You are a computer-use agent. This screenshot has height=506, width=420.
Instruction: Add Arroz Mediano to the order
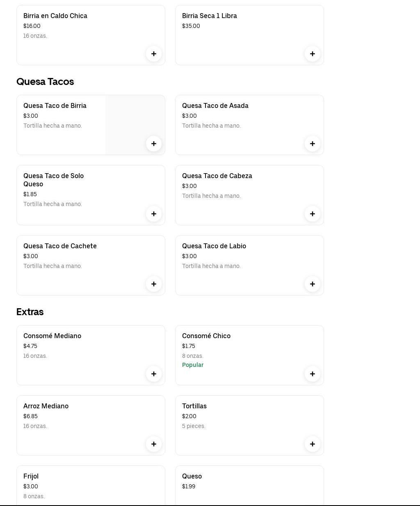click(154, 444)
